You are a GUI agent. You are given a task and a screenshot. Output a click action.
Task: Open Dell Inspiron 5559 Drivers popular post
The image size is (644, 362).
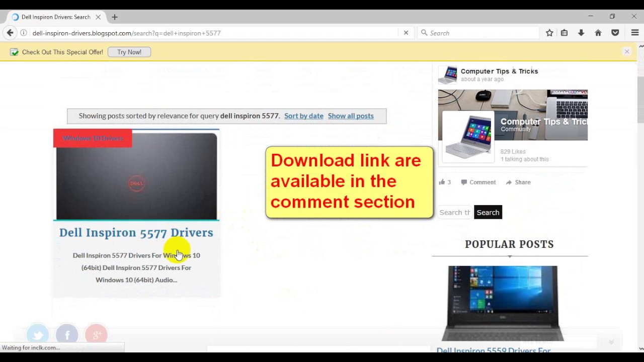click(494, 350)
